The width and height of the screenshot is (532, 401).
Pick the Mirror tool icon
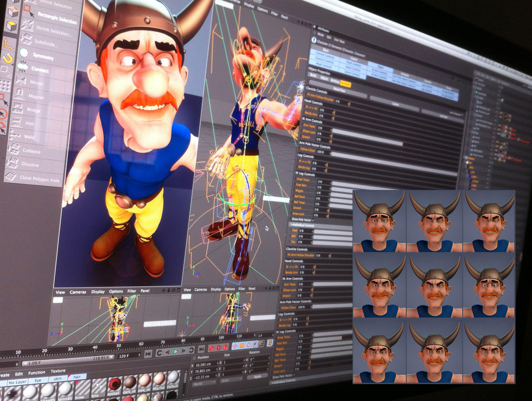(20, 80)
